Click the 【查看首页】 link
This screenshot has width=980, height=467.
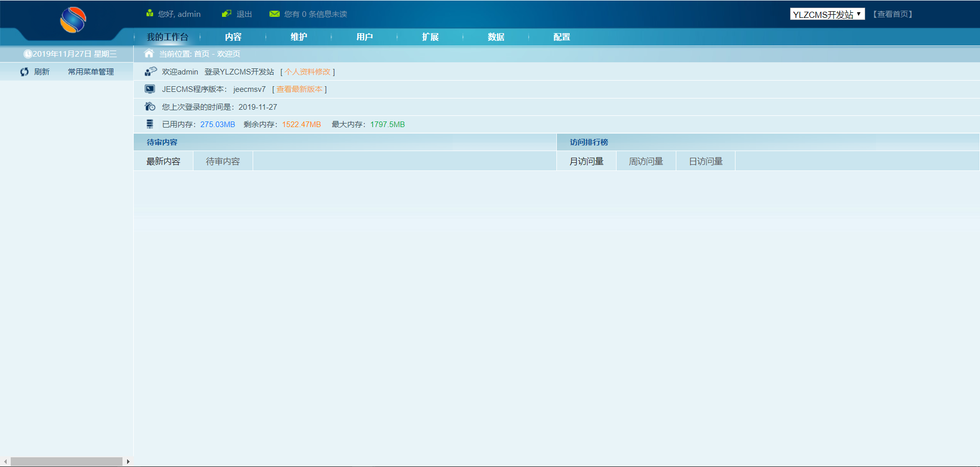click(x=893, y=14)
